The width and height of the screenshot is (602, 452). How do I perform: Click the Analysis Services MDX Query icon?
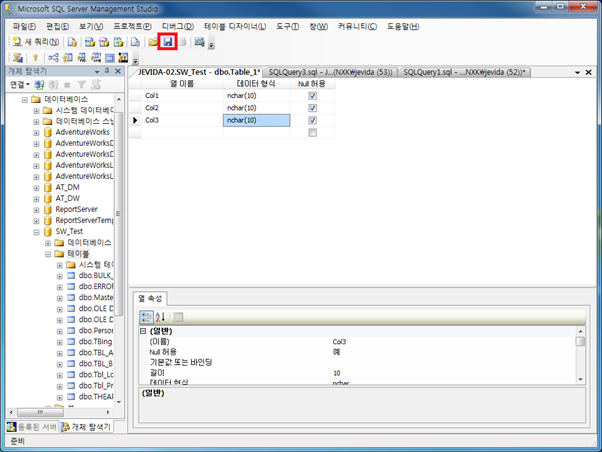pyautogui.click(x=90, y=41)
